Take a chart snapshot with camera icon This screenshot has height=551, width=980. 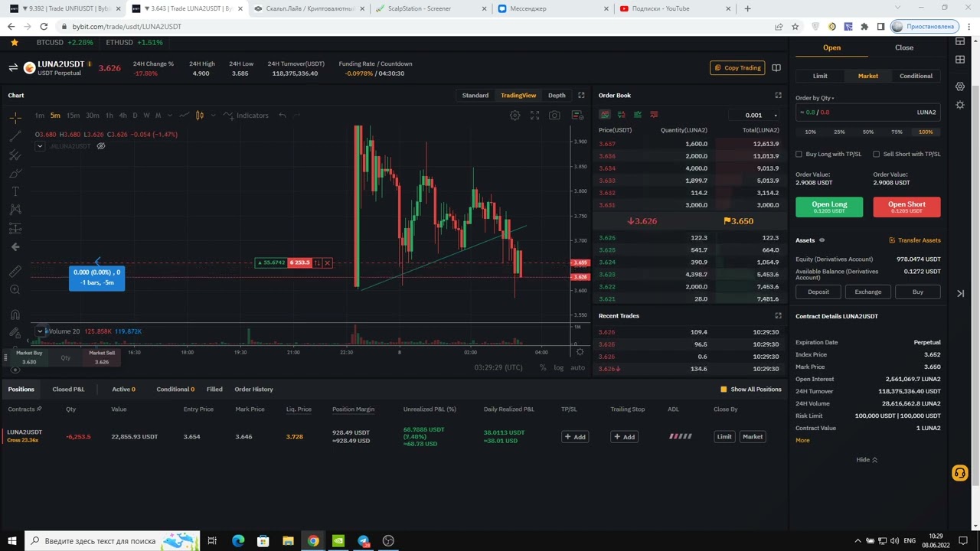coord(554,116)
